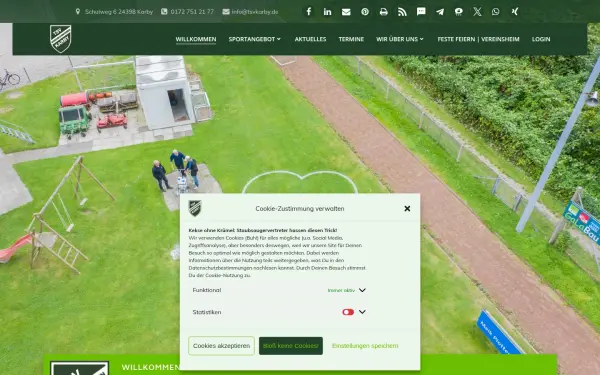Image resolution: width=600 pixels, height=375 pixels.
Task: Click the phone icon beside 0172 751 21 77
Action: [164, 11]
